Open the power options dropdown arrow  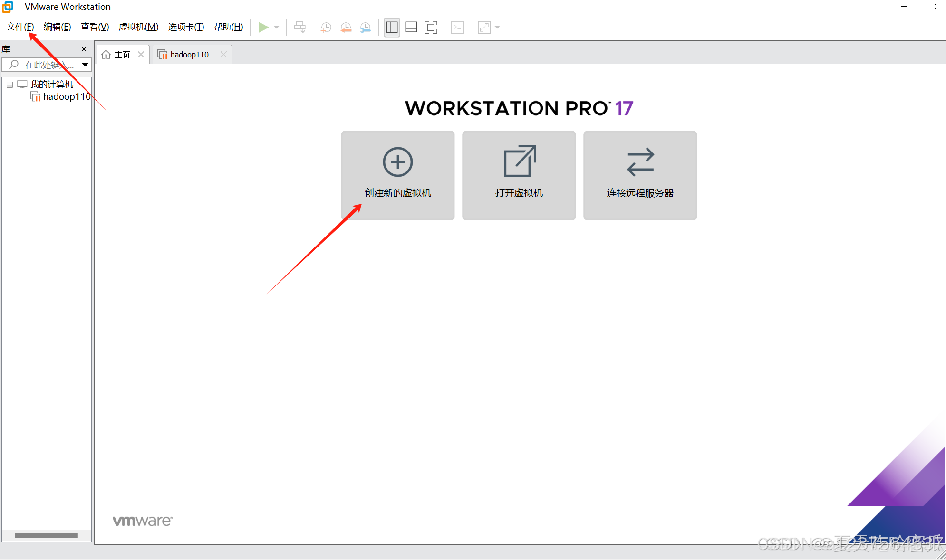click(x=277, y=27)
